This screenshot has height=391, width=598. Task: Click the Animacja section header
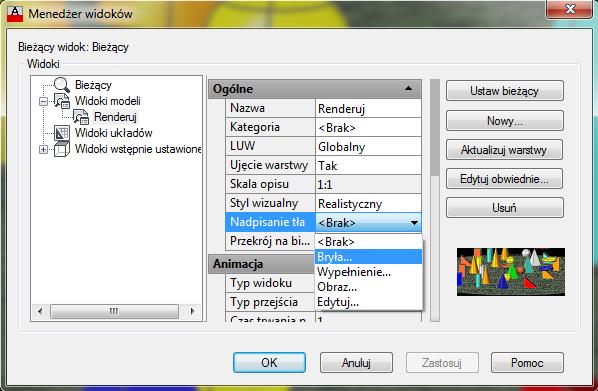tap(262, 264)
